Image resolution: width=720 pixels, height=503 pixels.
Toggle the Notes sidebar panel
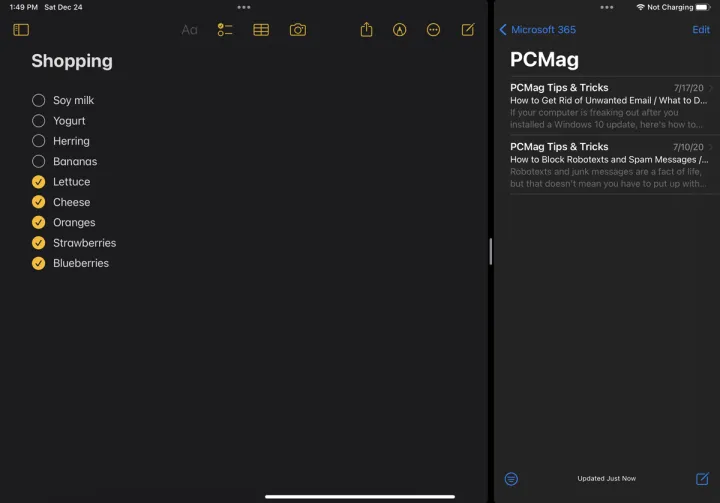click(x=21, y=30)
